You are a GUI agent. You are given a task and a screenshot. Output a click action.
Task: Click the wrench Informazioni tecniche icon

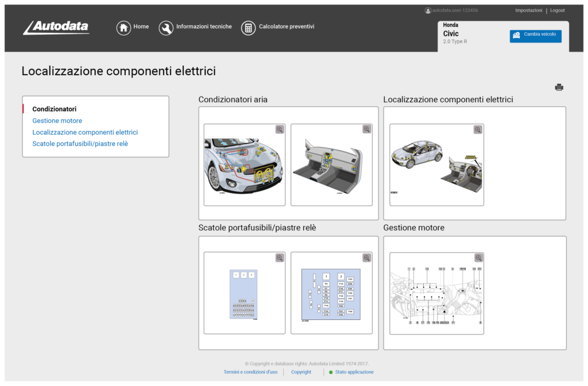tap(166, 28)
